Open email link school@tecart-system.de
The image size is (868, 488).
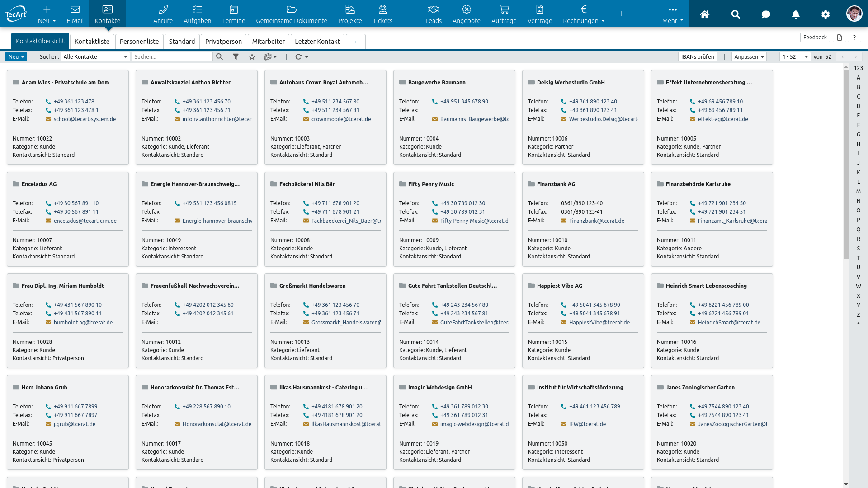pyautogui.click(x=85, y=119)
